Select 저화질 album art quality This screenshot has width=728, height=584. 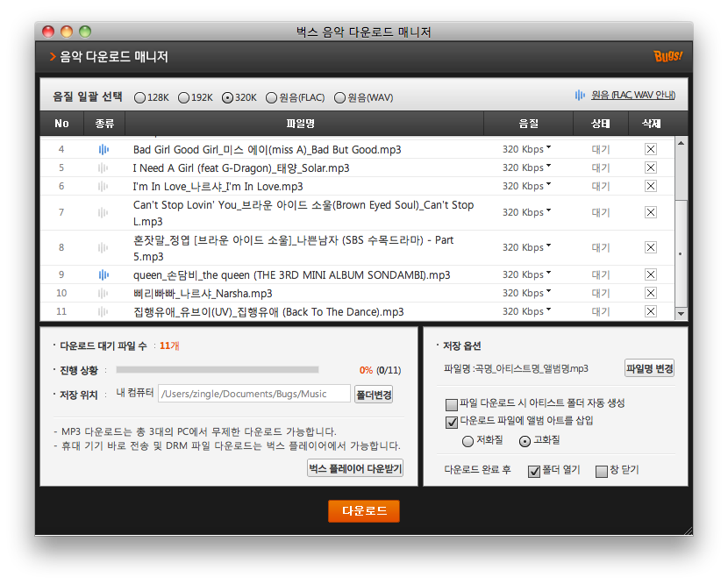point(468,441)
